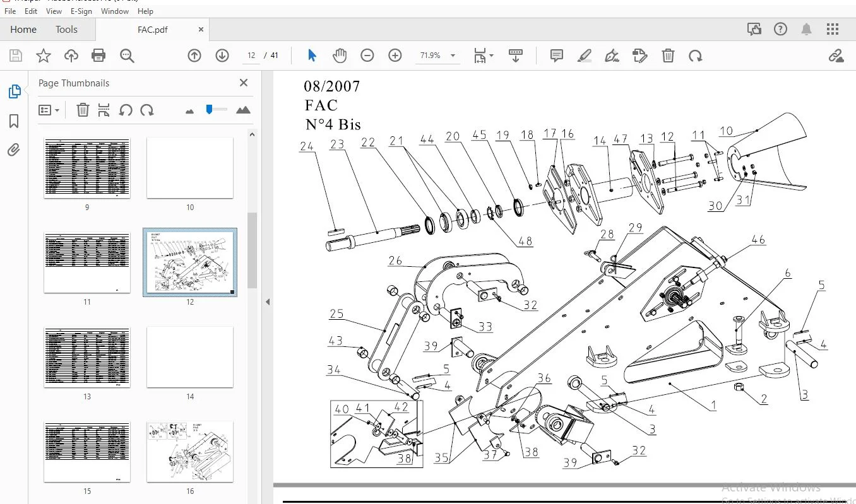856x504 pixels.
Task: Upload the file to cloud storage
Action: pos(71,56)
